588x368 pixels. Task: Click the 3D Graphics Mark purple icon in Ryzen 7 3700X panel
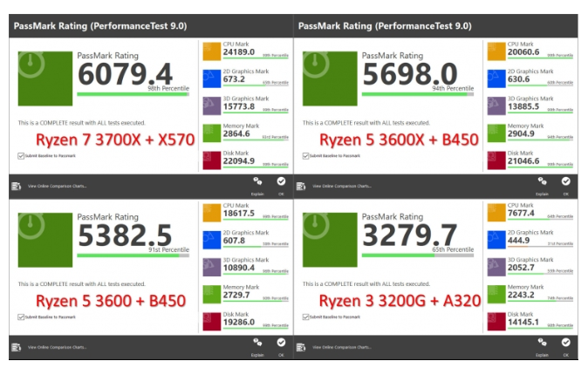click(x=211, y=106)
